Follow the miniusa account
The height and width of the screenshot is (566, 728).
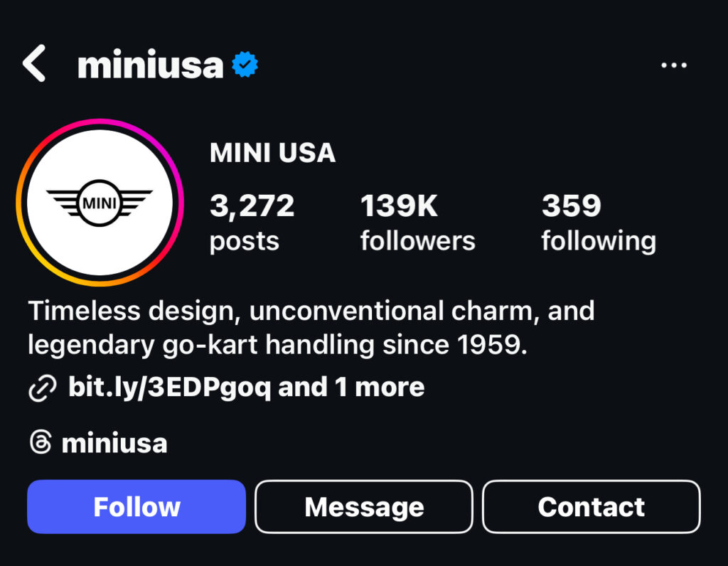(136, 506)
